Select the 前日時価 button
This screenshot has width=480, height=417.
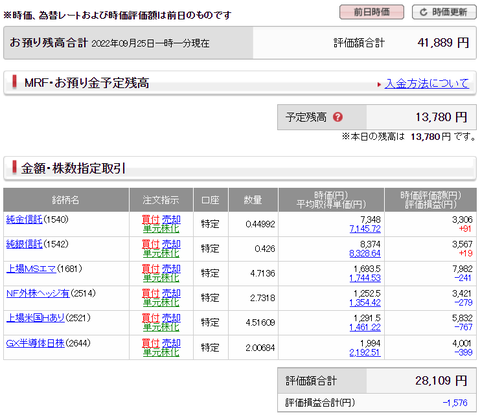tap(372, 12)
